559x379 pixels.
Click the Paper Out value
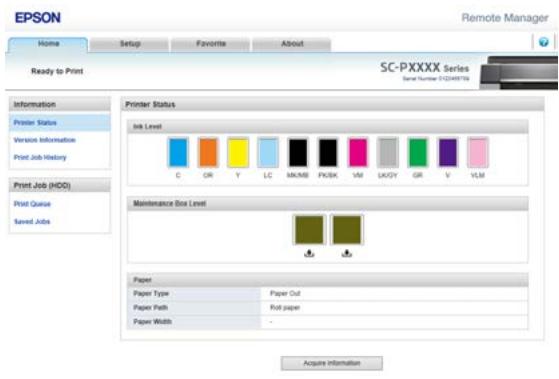click(285, 293)
